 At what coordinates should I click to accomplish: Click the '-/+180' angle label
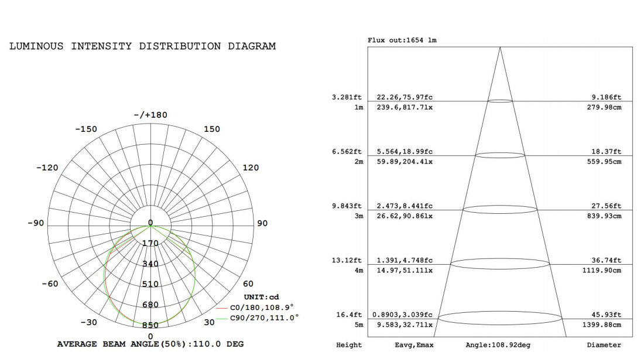[x=150, y=115]
